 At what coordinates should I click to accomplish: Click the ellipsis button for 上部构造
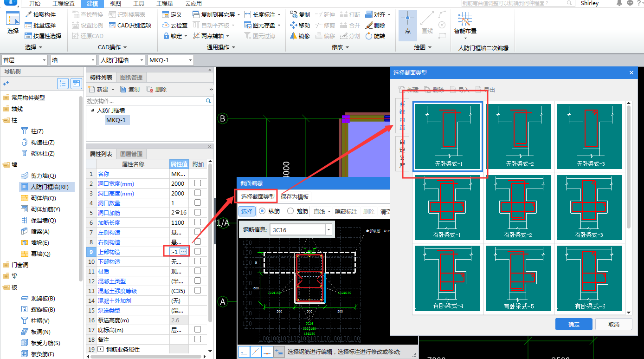point(183,251)
